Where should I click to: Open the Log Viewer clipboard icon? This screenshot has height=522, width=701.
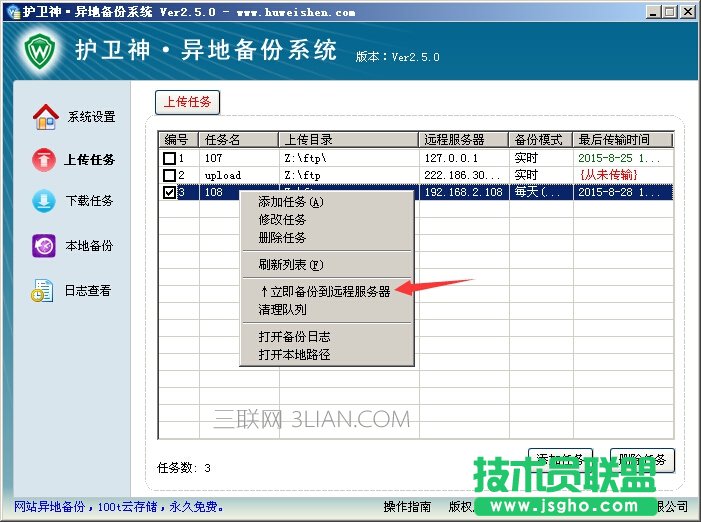click(x=43, y=291)
